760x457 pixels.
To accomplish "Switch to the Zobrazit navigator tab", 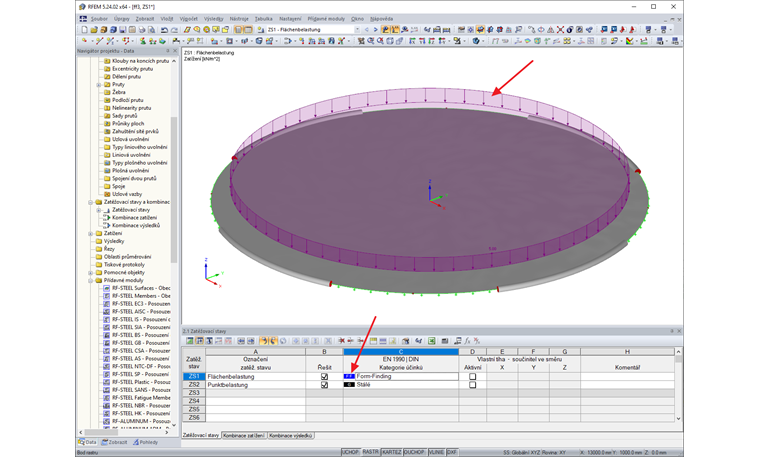I will (x=115, y=442).
